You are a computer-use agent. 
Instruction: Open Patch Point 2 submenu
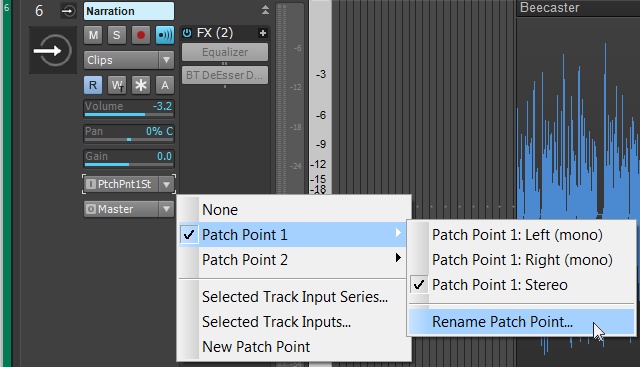pos(293,260)
